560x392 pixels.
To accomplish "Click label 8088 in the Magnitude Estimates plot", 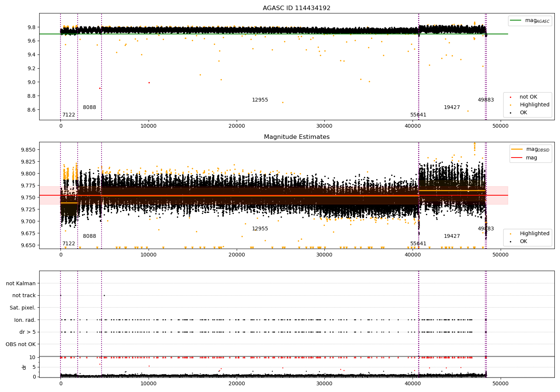I will (89, 236).
